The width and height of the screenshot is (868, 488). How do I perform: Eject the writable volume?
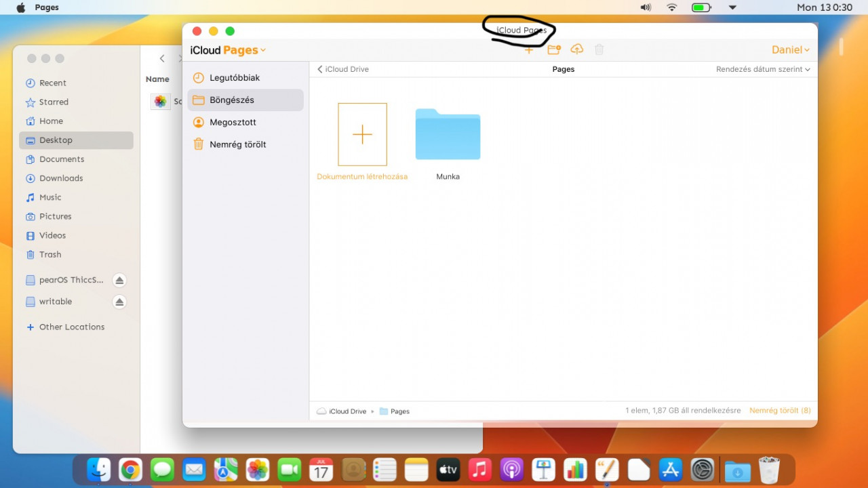pyautogui.click(x=119, y=302)
